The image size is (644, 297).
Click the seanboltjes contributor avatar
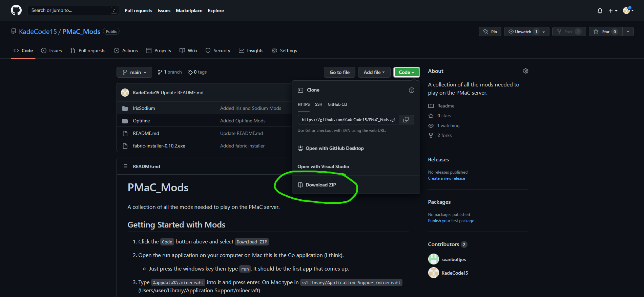[x=434, y=259]
